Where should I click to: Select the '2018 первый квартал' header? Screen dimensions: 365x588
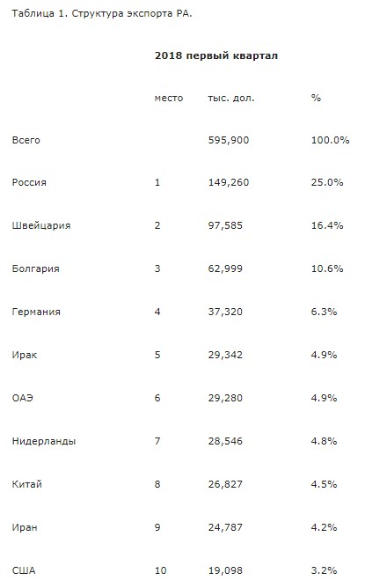tap(216, 55)
